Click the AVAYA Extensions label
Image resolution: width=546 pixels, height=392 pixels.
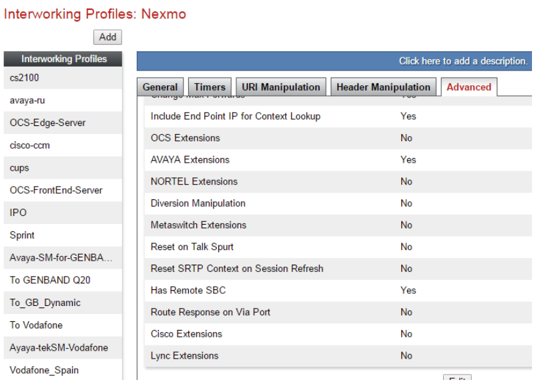coord(190,159)
